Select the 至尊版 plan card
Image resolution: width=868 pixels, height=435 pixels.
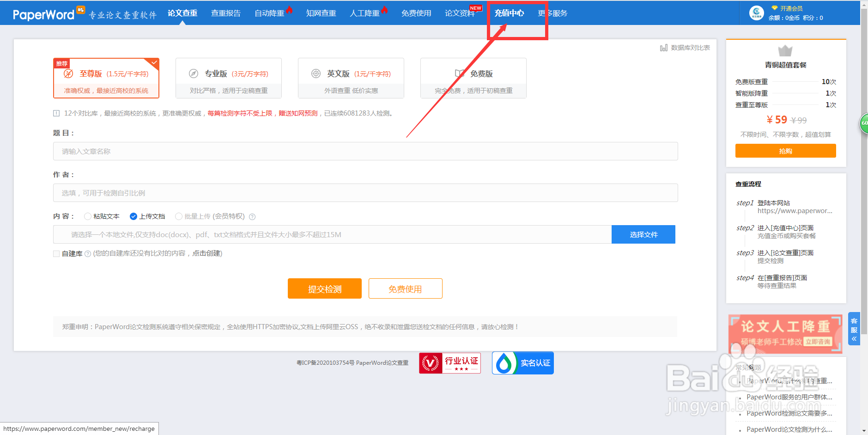tap(106, 78)
